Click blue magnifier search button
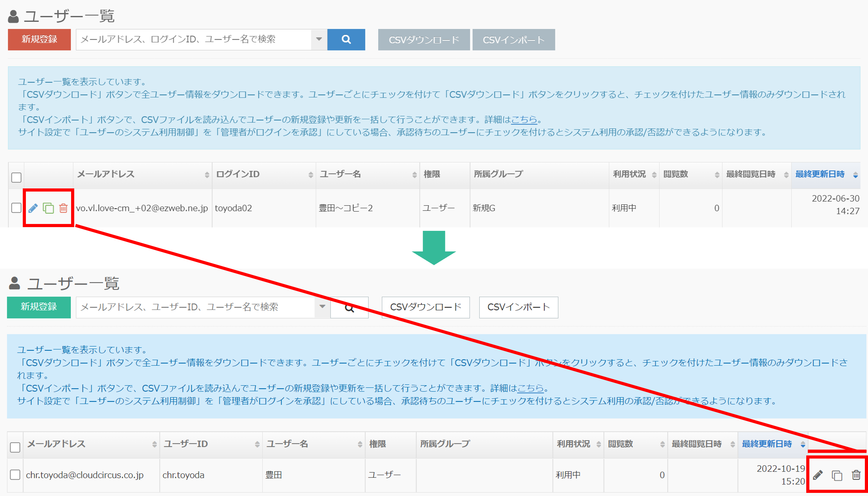The height and width of the screenshot is (496, 868). (346, 40)
